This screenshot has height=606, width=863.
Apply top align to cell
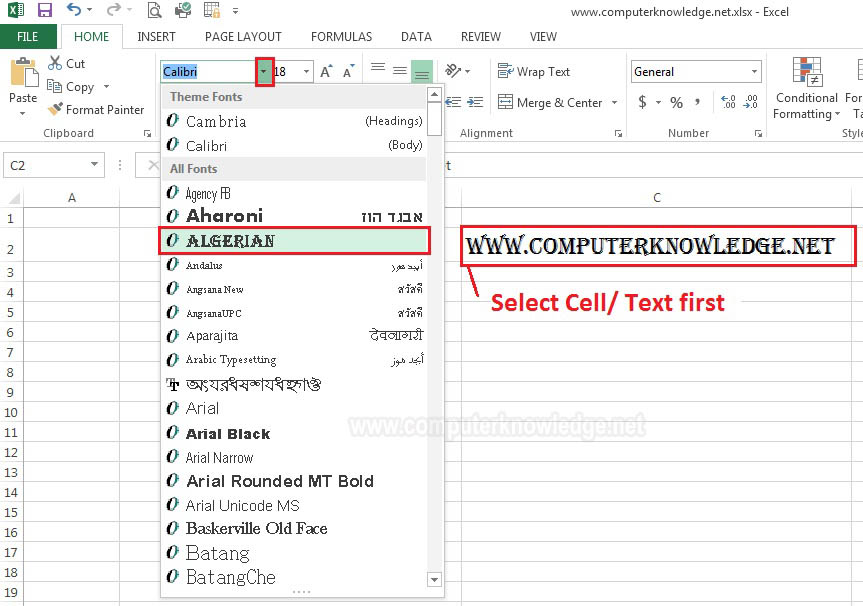(x=378, y=68)
